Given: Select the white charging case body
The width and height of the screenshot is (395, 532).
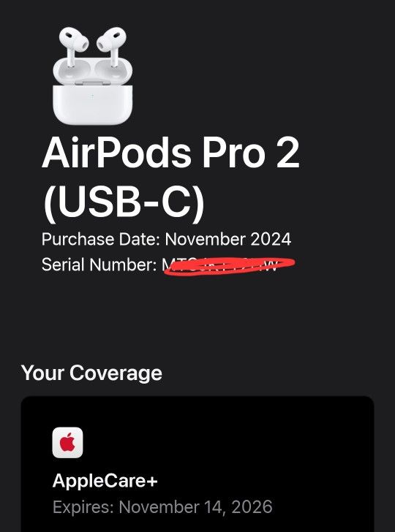Looking at the screenshot, I should pos(92,104).
